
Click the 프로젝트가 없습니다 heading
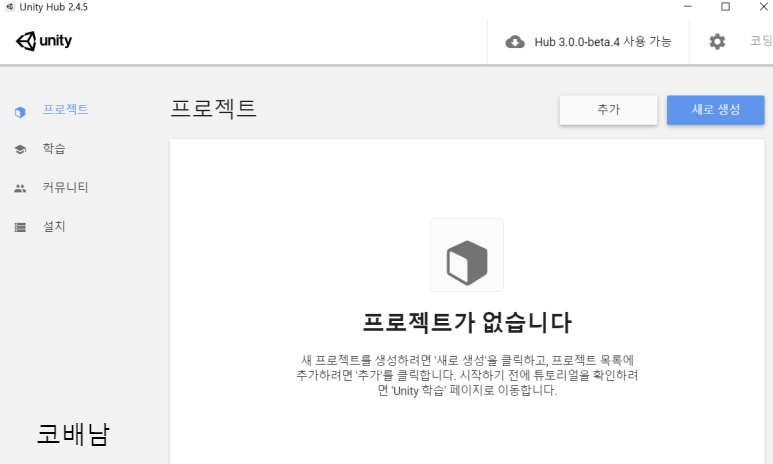(467, 322)
